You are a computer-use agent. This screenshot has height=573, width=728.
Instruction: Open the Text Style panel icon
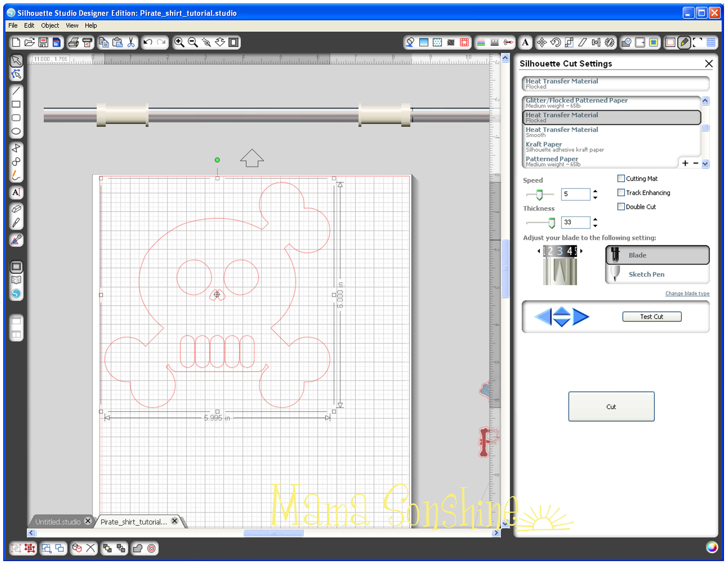(525, 42)
